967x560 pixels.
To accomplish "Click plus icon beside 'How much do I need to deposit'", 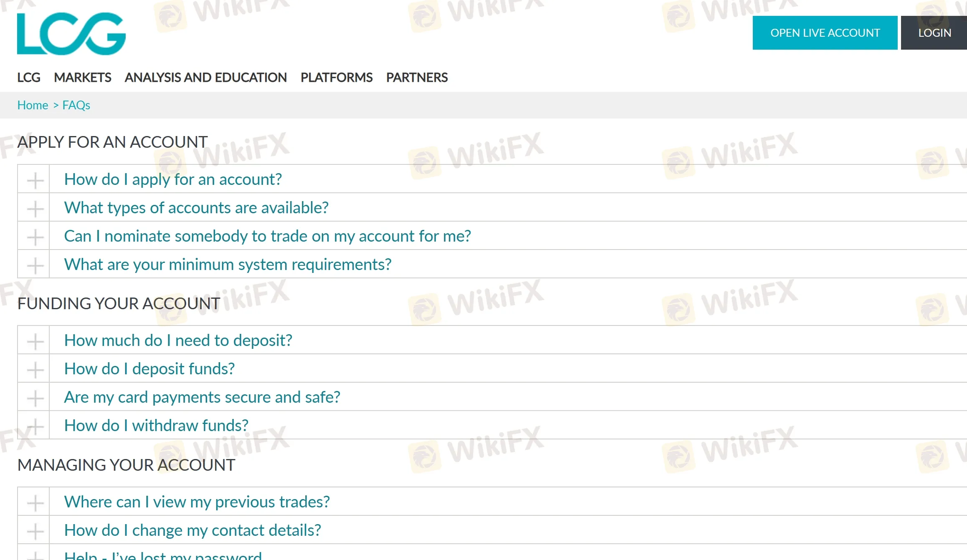I will click(35, 341).
